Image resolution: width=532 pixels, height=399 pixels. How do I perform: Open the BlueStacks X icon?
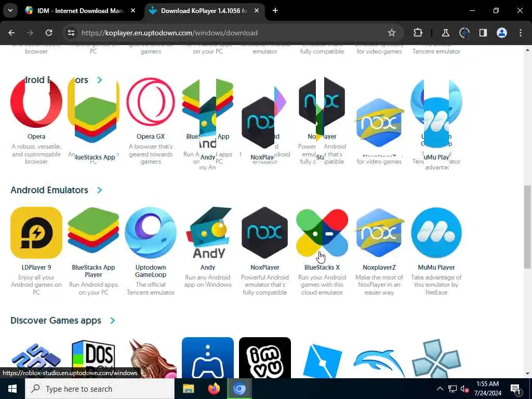322,233
